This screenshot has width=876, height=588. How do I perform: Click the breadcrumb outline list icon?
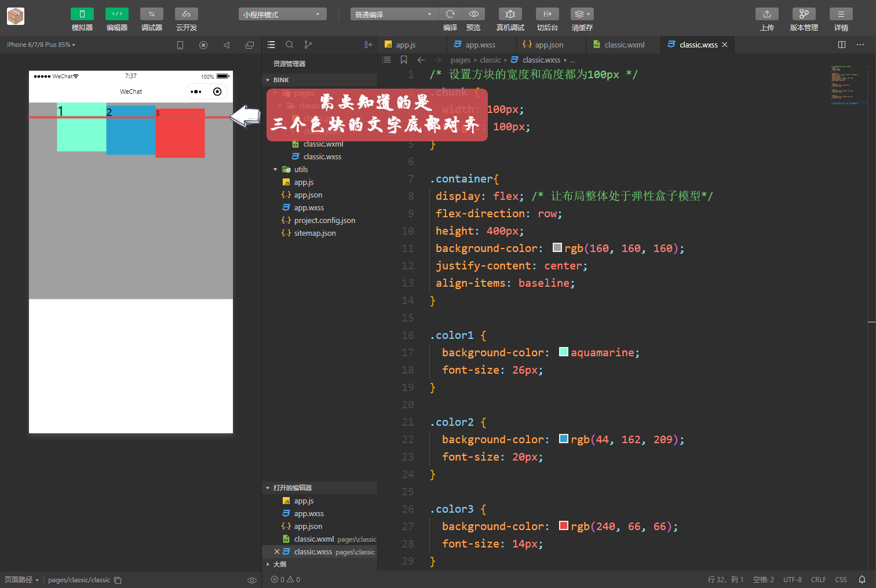[x=387, y=60]
